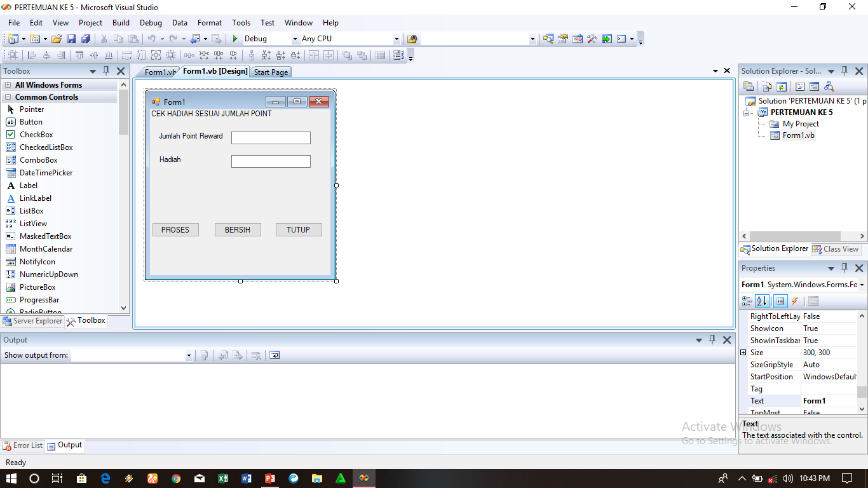Open the Any CPU platform dropdown
868x488 pixels.
coord(397,38)
